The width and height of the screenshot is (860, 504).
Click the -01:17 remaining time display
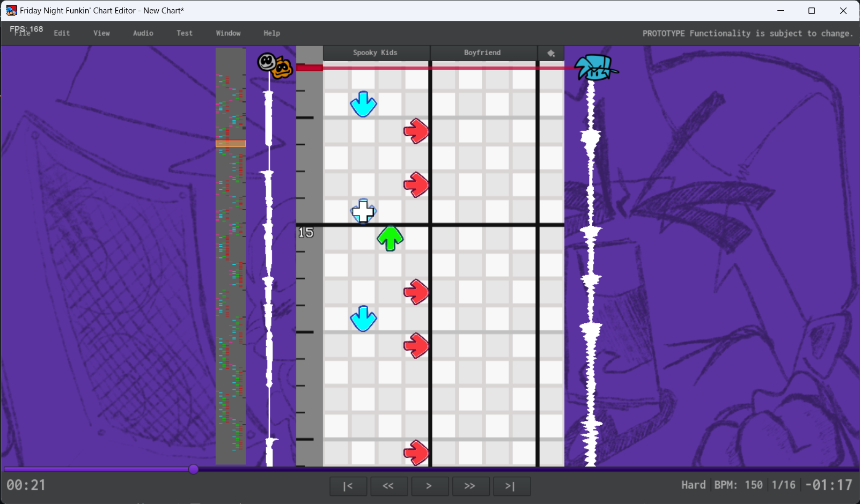[x=829, y=485]
